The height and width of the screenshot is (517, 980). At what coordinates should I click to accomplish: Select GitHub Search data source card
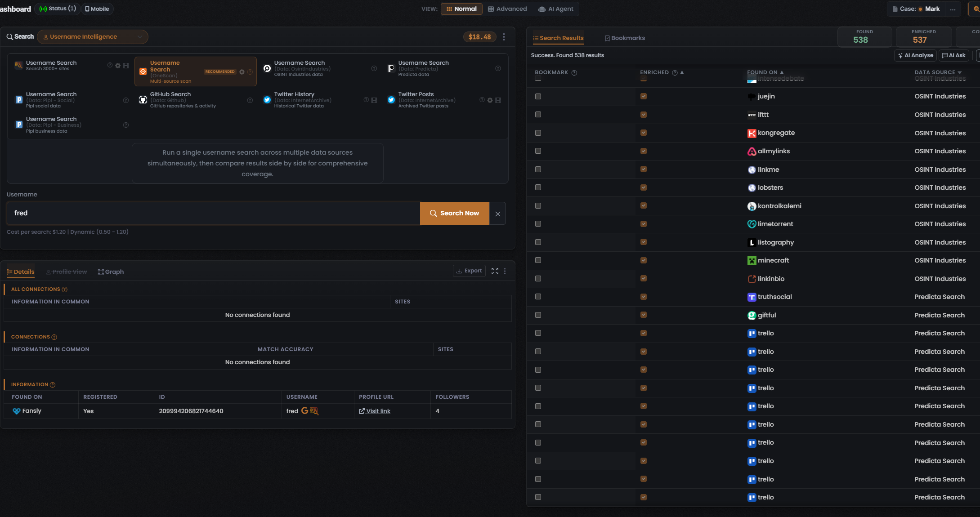click(x=196, y=100)
